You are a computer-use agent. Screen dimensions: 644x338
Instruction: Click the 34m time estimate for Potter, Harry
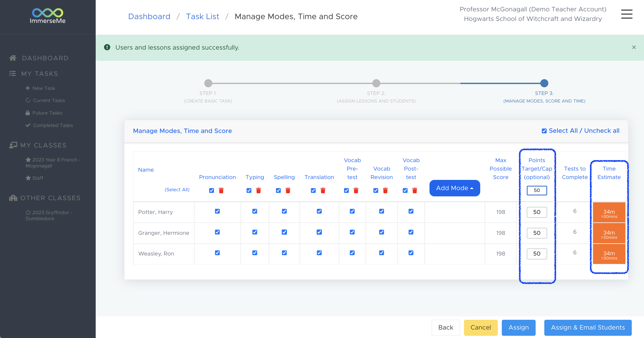pyautogui.click(x=609, y=212)
